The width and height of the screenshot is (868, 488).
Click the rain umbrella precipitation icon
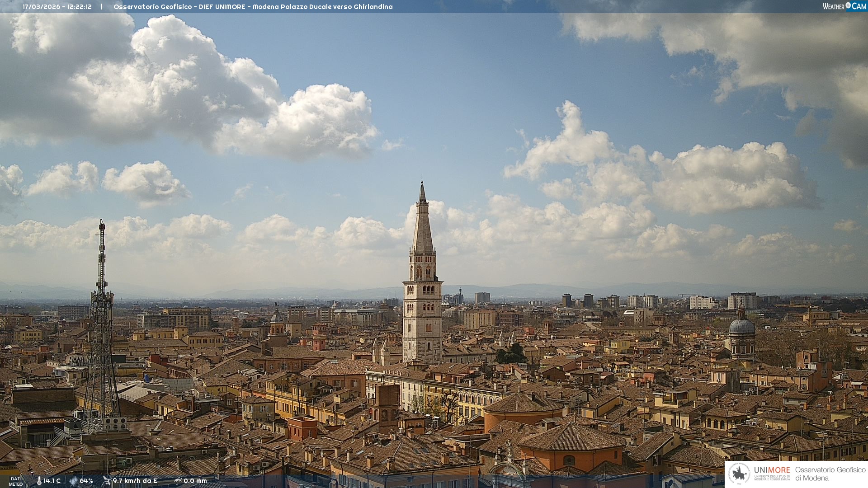[178, 481]
